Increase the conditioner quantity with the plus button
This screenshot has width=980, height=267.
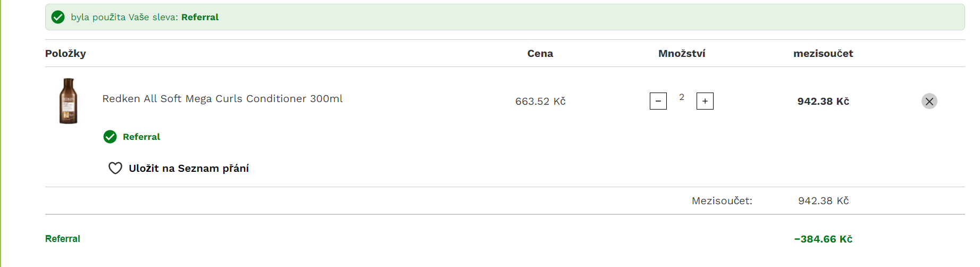[x=705, y=101]
